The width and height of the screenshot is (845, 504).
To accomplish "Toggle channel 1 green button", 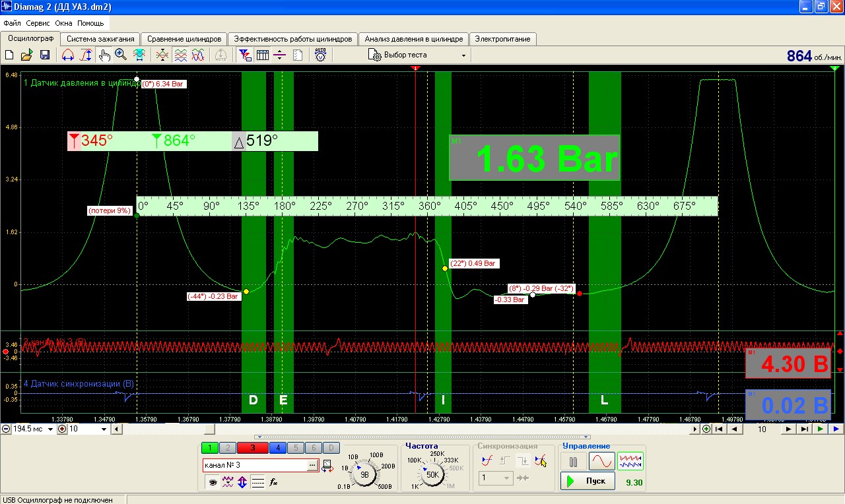I will click(209, 448).
